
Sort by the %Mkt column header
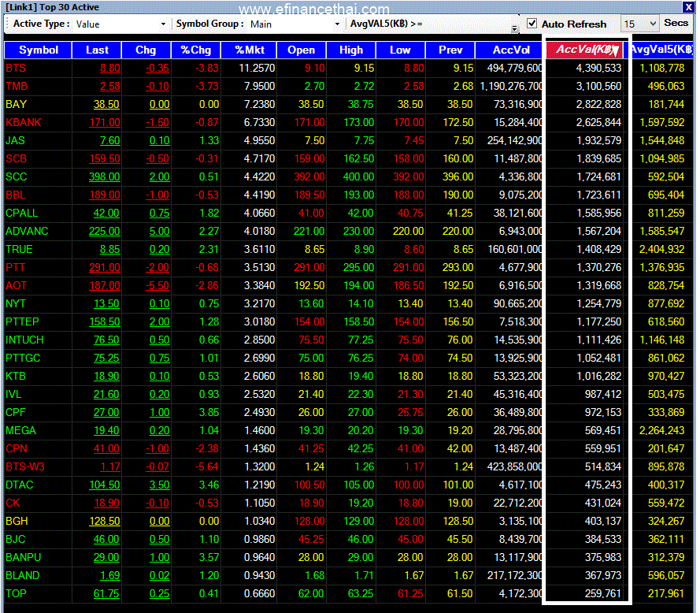[249, 50]
